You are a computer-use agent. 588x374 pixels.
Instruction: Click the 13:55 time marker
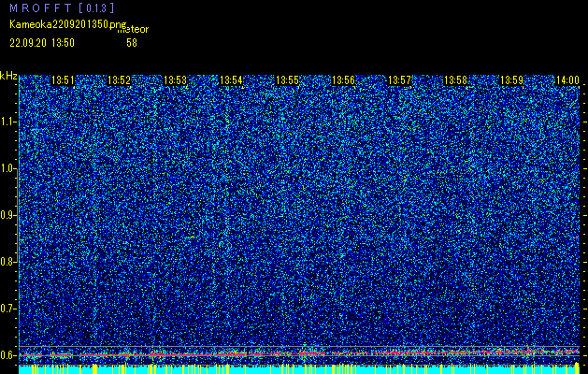(287, 79)
